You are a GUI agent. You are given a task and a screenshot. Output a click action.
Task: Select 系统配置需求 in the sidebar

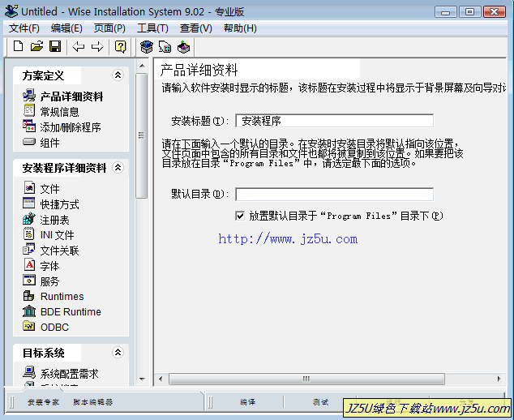tap(69, 374)
